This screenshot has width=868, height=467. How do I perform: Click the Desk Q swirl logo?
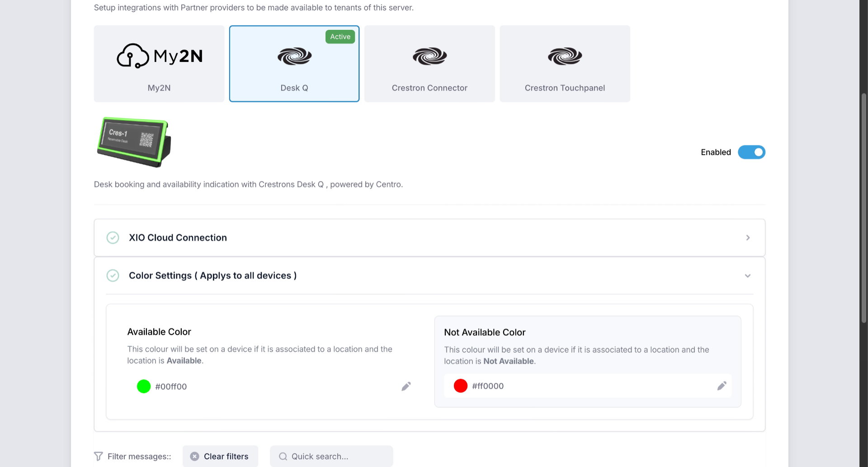(294, 56)
